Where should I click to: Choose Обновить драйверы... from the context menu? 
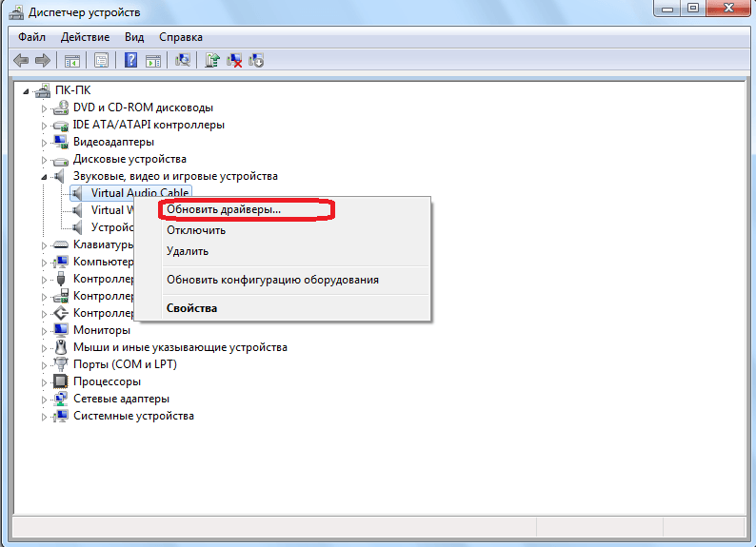point(224,209)
